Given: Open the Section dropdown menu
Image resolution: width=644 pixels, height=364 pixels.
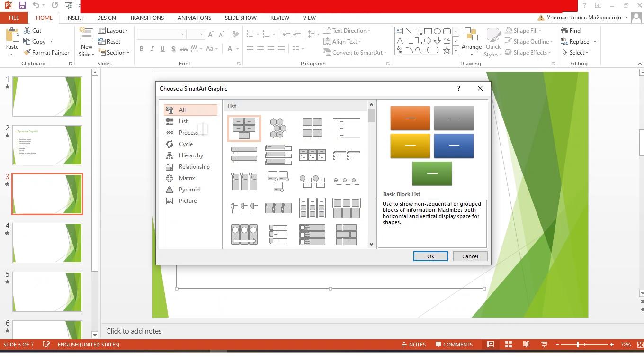Looking at the screenshot, I should [x=114, y=53].
